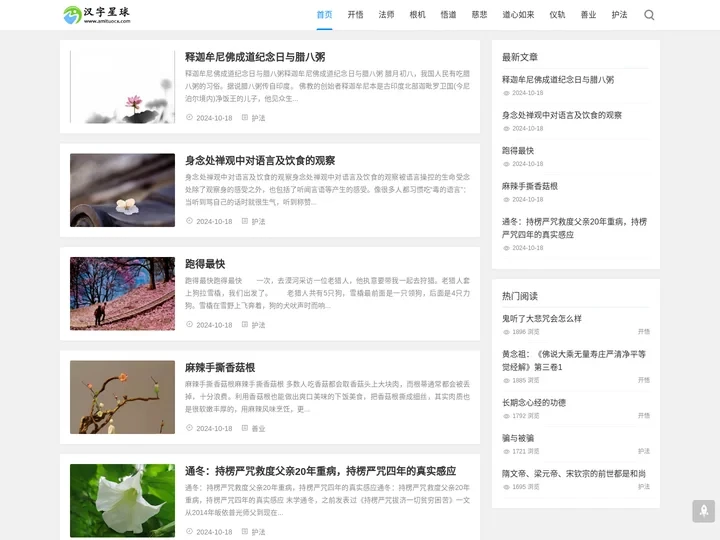Open the 鬼听了大悲咒会怎么样 popular article
The image size is (720, 540).
(x=541, y=318)
